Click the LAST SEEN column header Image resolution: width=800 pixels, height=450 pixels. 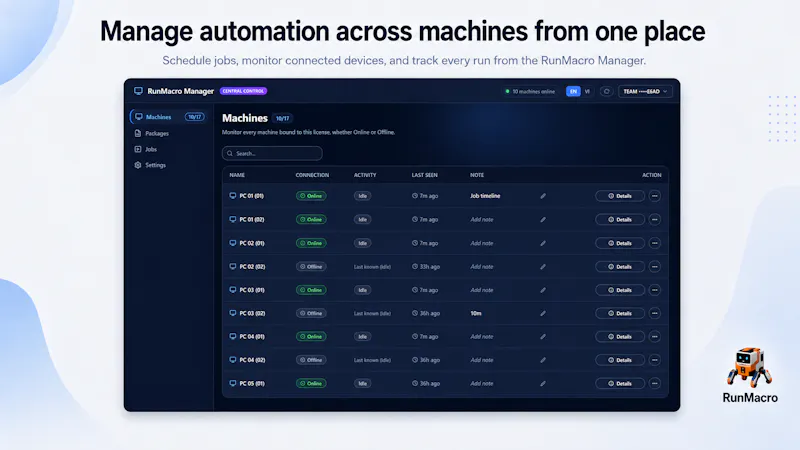(x=424, y=175)
